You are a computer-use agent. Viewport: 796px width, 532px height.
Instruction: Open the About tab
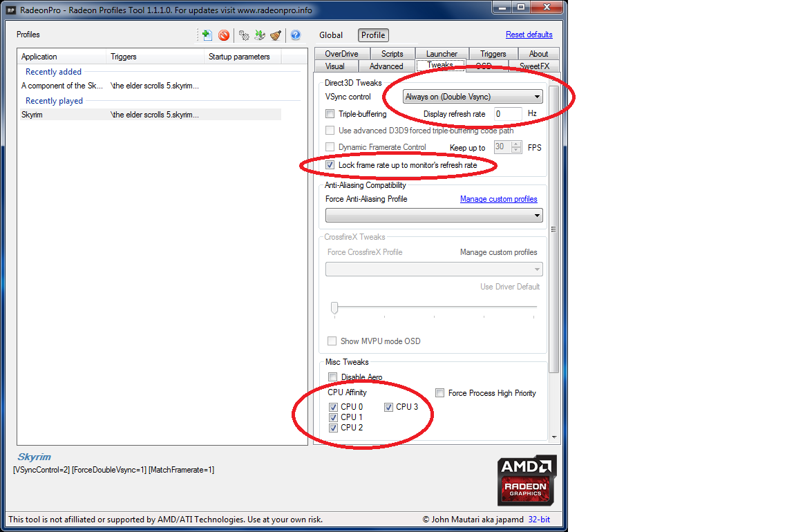(539, 54)
